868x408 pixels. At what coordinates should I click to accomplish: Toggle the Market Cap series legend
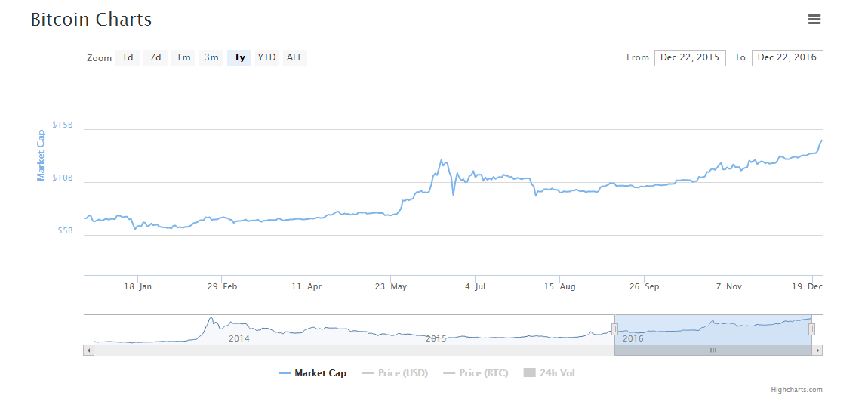coord(312,373)
